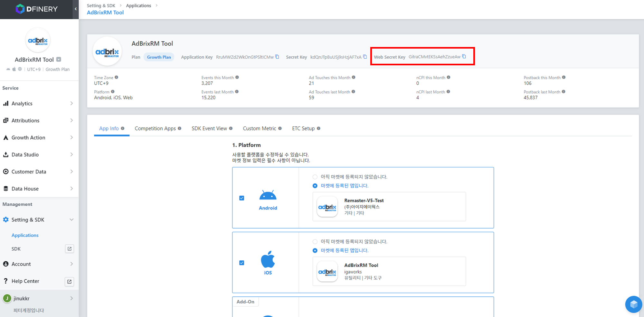
Task: Collapse the sidebar with the arrow icon
Action: tap(76, 9)
